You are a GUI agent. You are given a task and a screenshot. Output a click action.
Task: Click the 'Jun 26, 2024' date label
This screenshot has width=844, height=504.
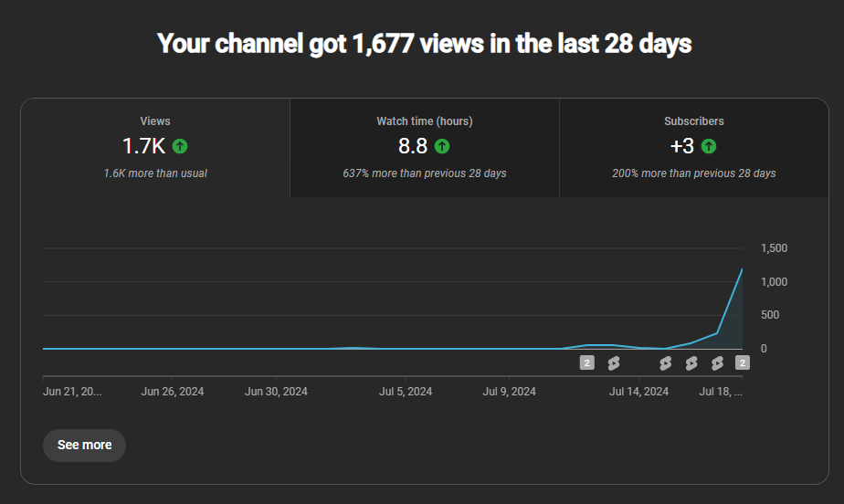(173, 392)
